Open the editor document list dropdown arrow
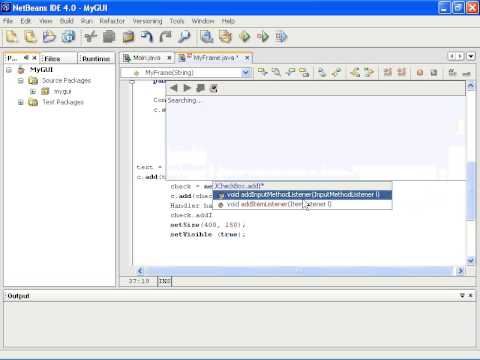480x360 pixels. (x=471, y=56)
